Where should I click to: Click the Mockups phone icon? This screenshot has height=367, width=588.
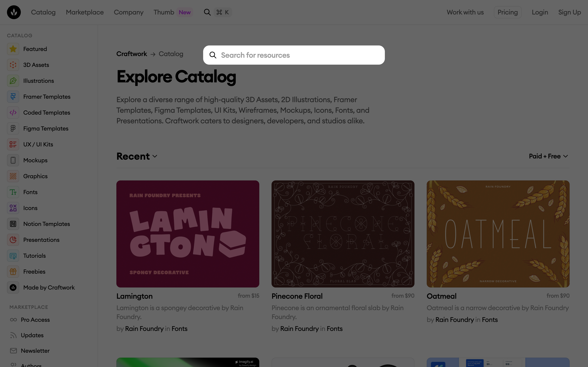tap(13, 160)
